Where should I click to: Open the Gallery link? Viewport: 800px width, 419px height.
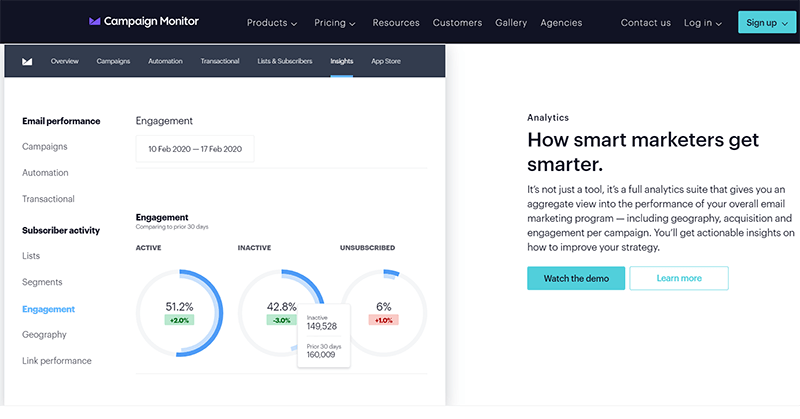(x=510, y=22)
